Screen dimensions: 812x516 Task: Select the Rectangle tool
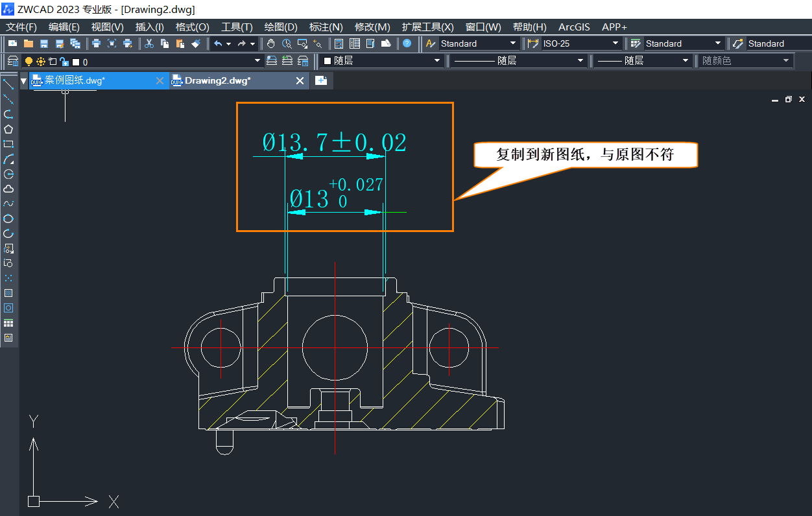point(8,144)
